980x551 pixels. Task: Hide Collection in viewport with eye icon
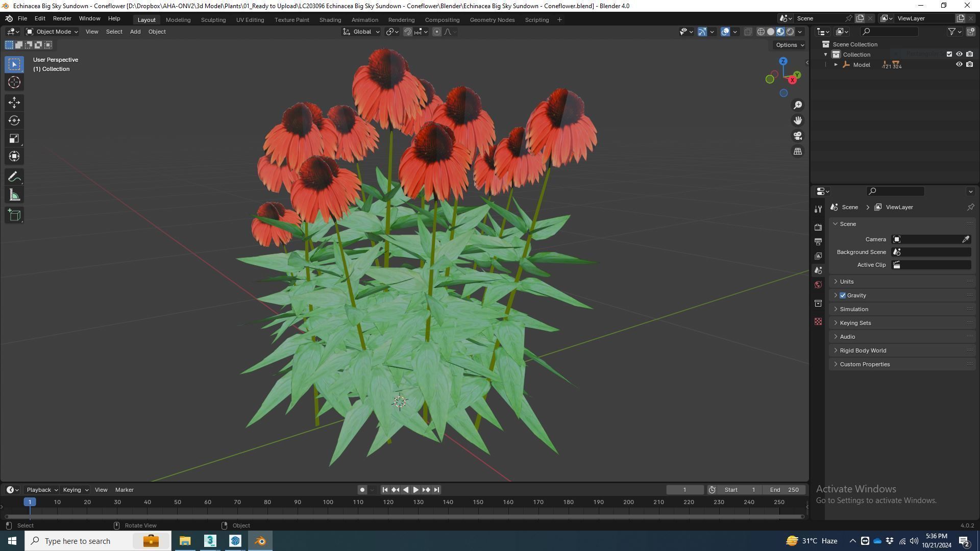point(959,54)
